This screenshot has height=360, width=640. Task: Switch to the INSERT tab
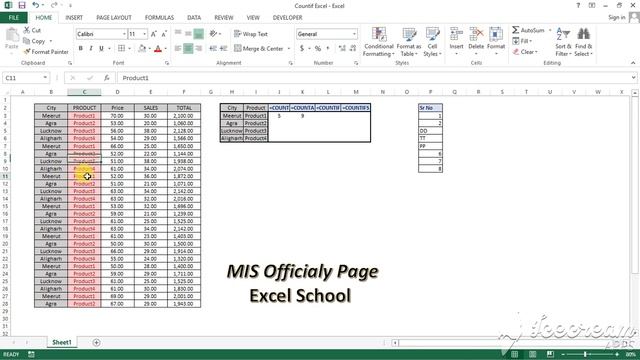tap(74, 18)
